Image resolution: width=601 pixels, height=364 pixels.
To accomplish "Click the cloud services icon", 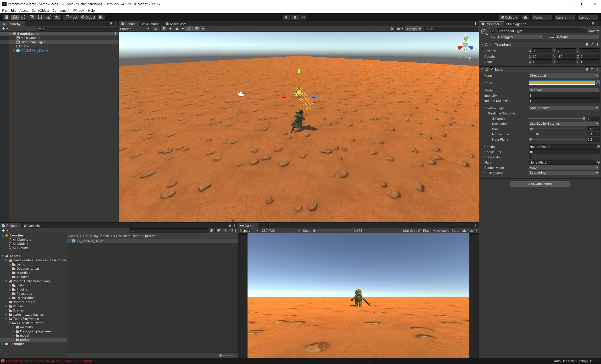I will 525,17.
